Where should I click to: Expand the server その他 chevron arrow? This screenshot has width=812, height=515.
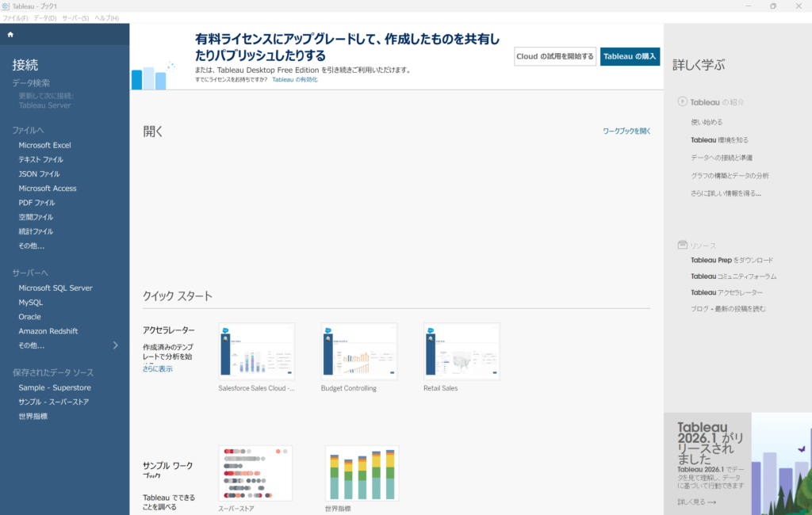116,345
